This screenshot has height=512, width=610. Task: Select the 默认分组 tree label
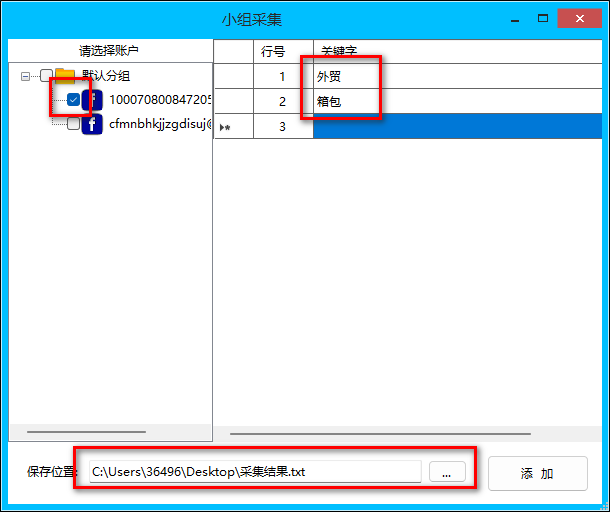[x=106, y=75]
